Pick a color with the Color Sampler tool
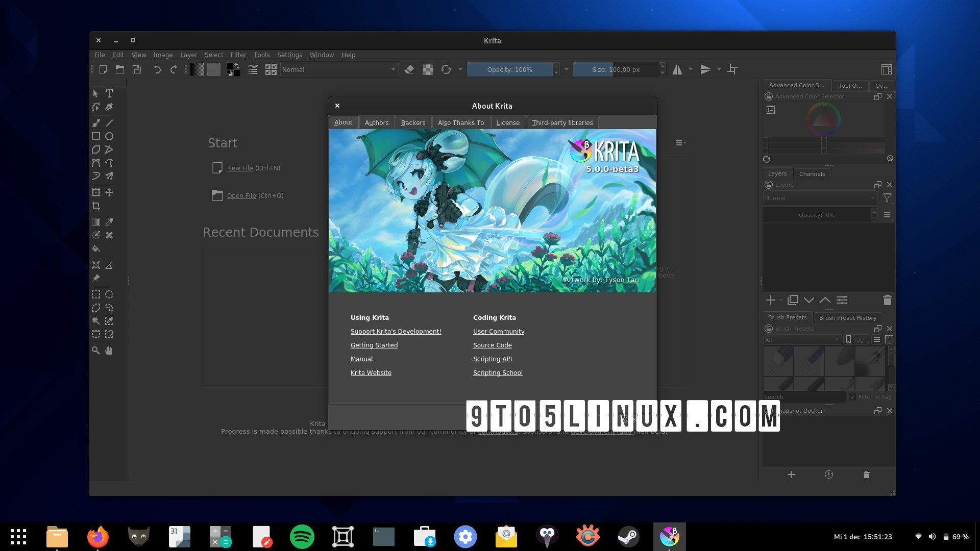Viewport: 980px width, 551px height. 109,222
